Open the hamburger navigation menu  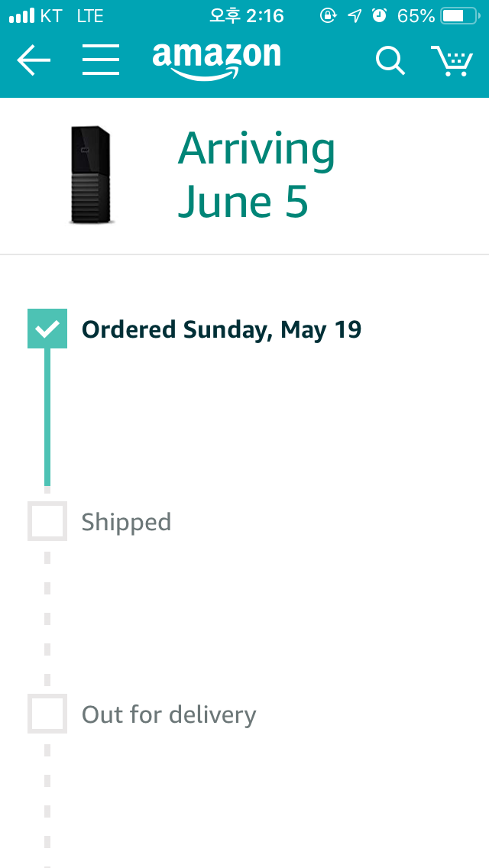tap(101, 60)
